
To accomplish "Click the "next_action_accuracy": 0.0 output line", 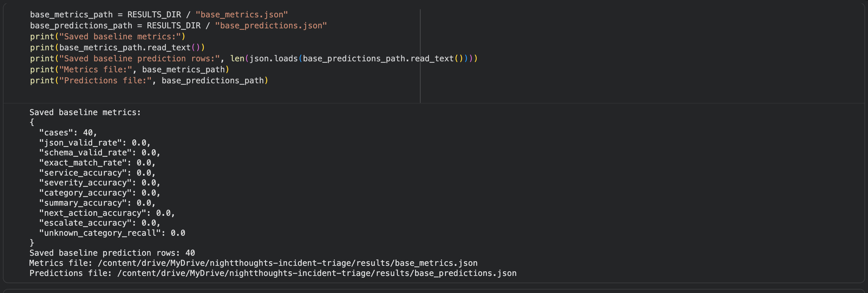I will (x=107, y=213).
